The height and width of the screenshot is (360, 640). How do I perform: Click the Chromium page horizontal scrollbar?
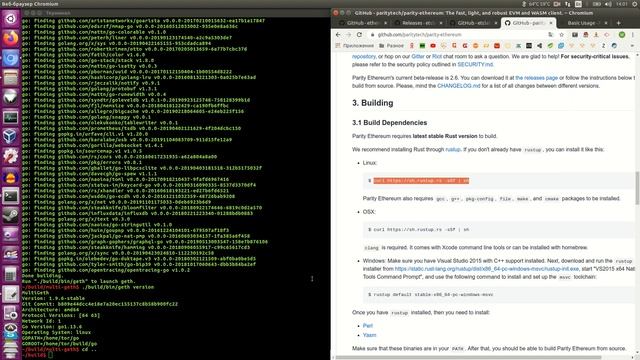pos(468,358)
